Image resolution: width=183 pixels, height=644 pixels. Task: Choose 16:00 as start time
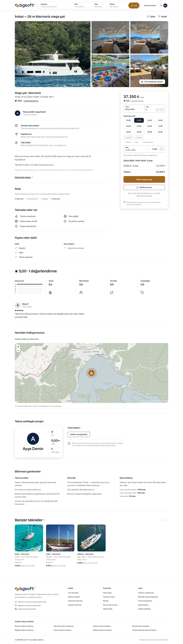tap(150, 126)
